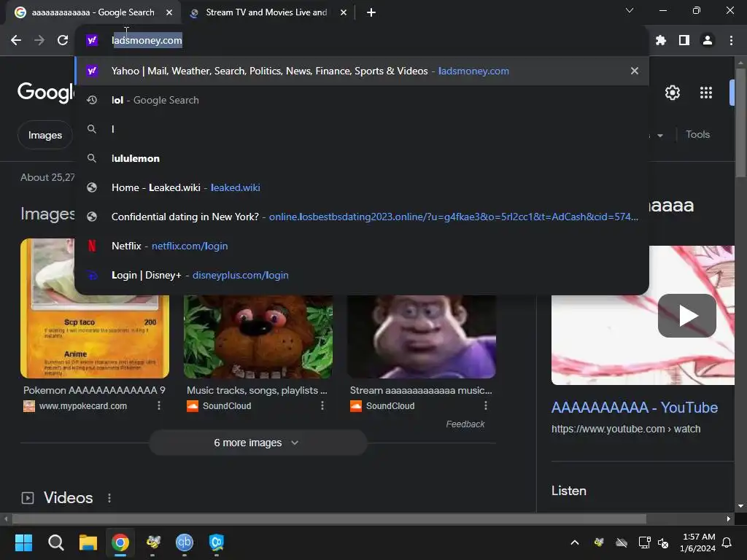
Task: Close the Stream TV and Movies tab
Action: (344, 12)
